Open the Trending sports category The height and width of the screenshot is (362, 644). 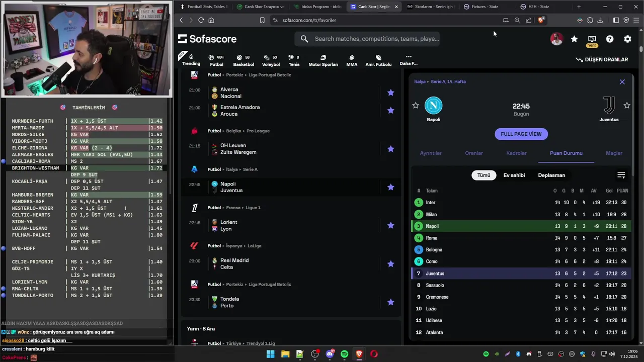[191, 60]
